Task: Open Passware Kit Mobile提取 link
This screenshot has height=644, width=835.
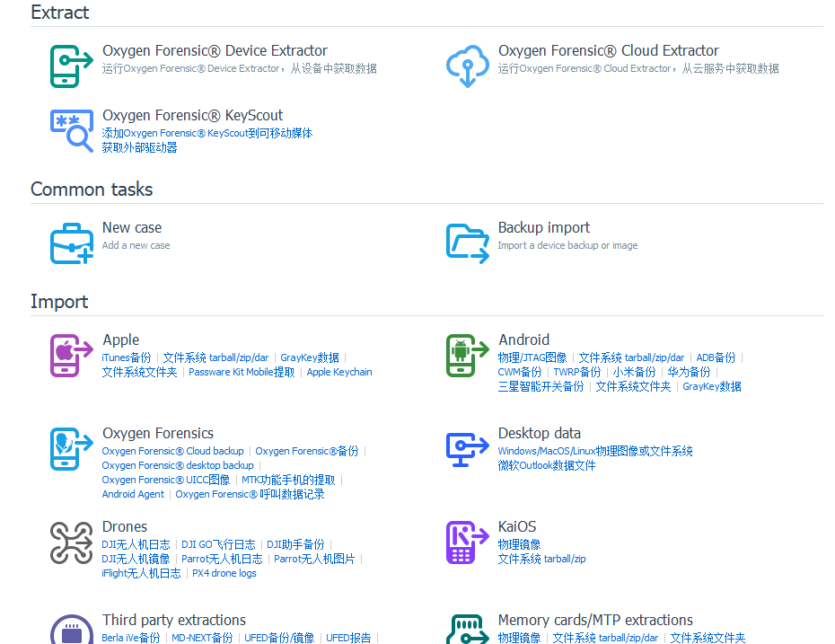Action: pos(242,372)
